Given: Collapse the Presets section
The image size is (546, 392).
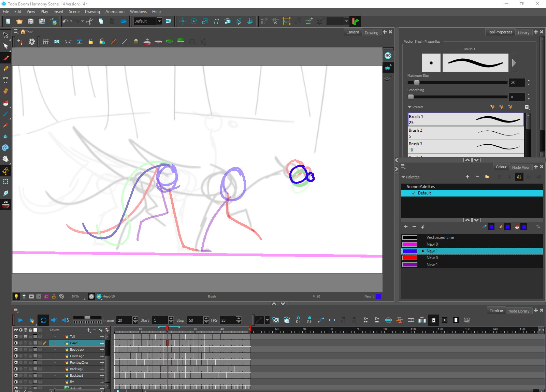Looking at the screenshot, I should [409, 107].
